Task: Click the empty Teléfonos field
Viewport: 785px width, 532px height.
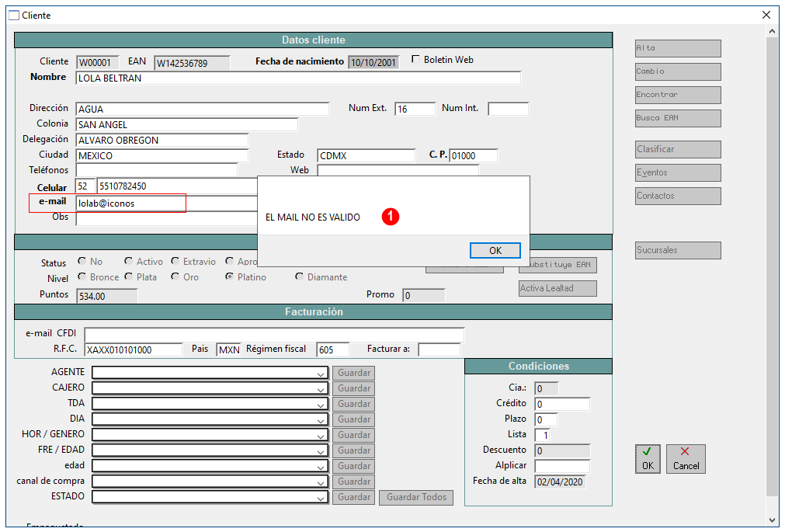Action: point(157,170)
